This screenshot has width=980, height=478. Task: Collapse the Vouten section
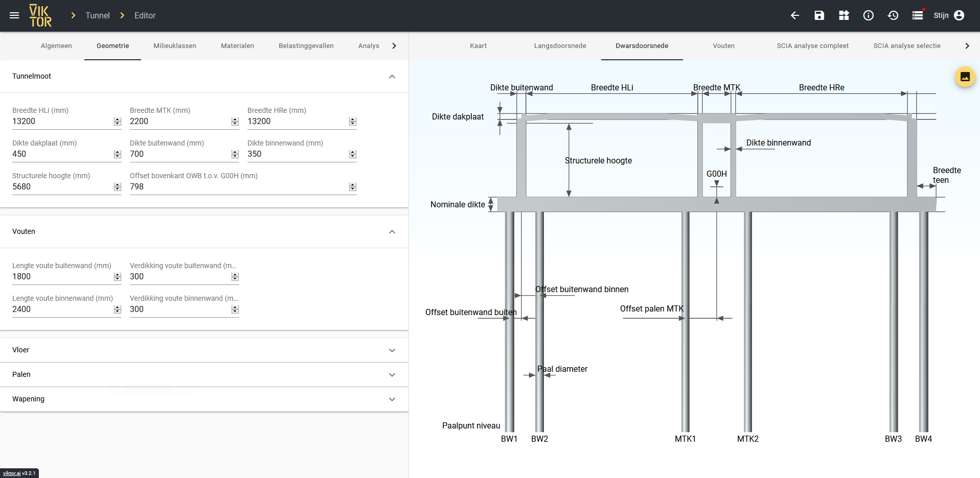pos(392,232)
